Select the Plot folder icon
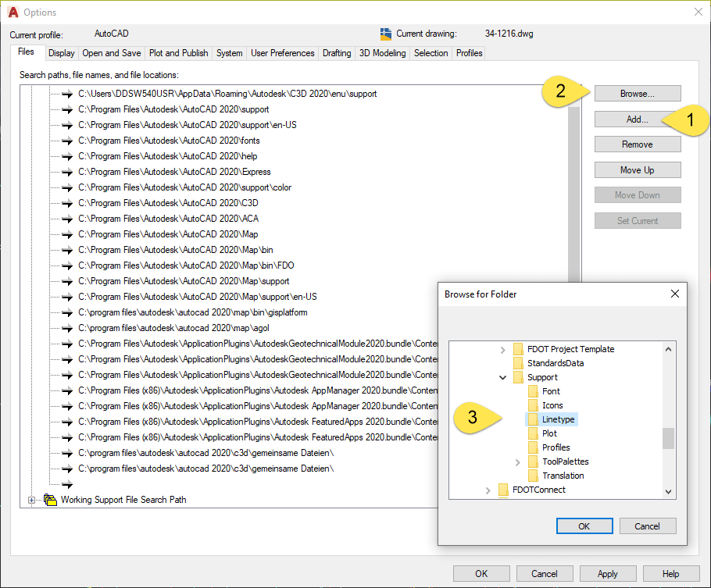 (534, 433)
